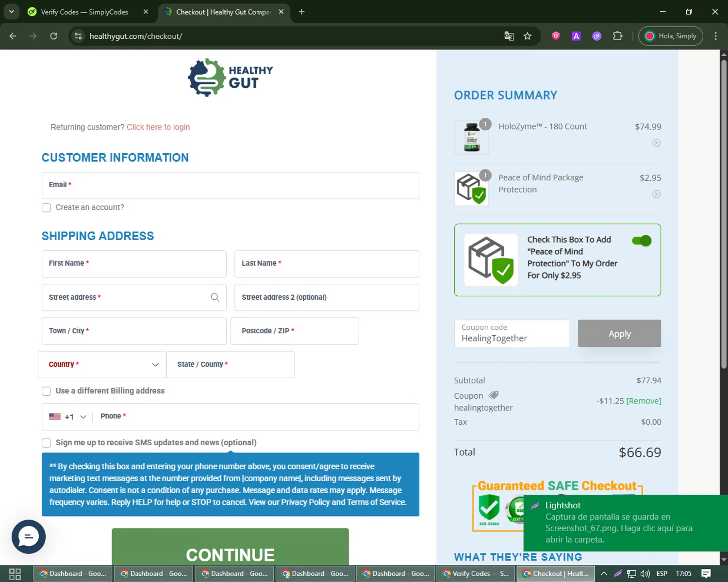Open the red shield extension icon

click(x=556, y=36)
